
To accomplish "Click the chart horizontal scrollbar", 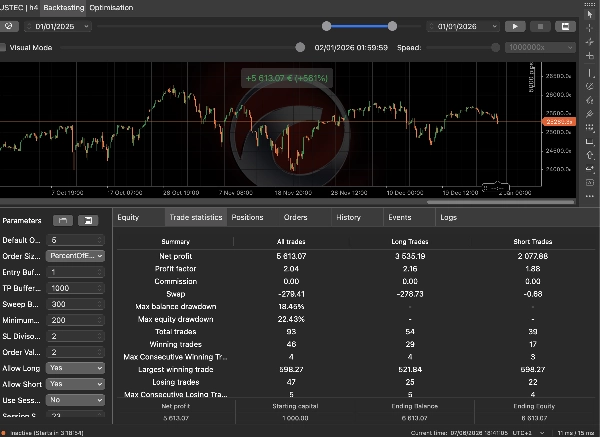I will click(501, 202).
